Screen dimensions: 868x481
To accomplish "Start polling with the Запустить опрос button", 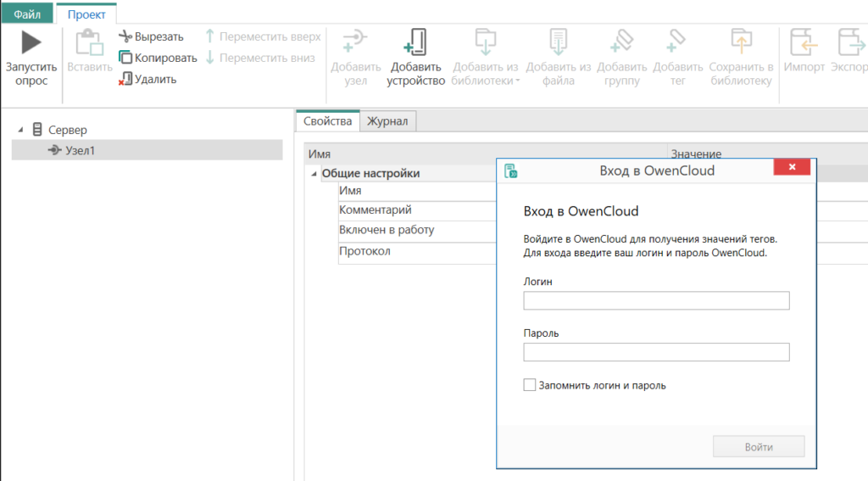I will (x=31, y=58).
